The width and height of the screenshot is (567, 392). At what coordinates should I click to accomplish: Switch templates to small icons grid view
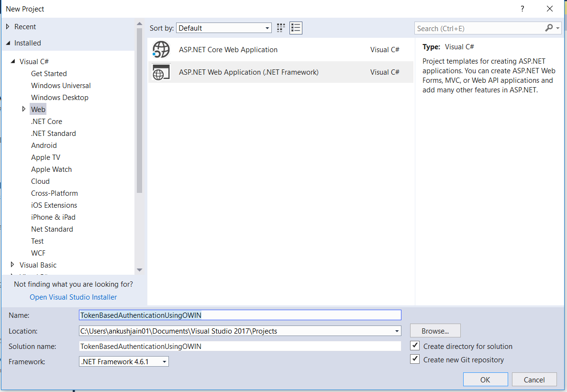click(x=280, y=28)
